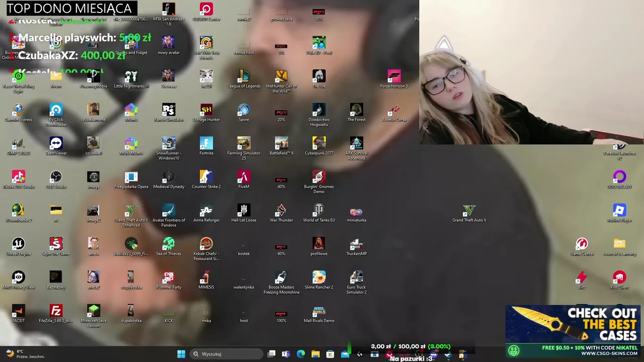Launch Ranch Simulator icon
The width and height of the screenshot is (644, 362).
tap(169, 113)
